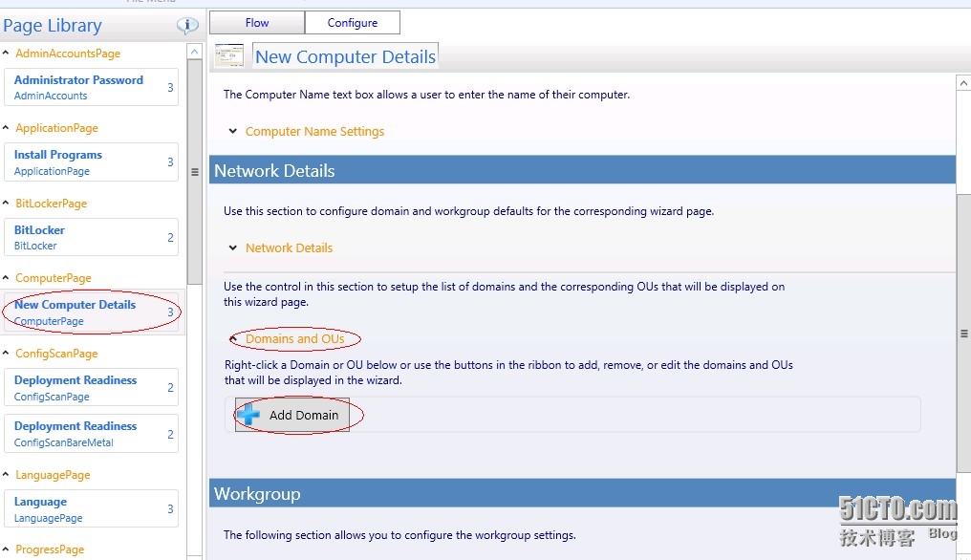971x560 pixels.
Task: Click usage count 3 on Administrator Password
Action: pos(170,87)
